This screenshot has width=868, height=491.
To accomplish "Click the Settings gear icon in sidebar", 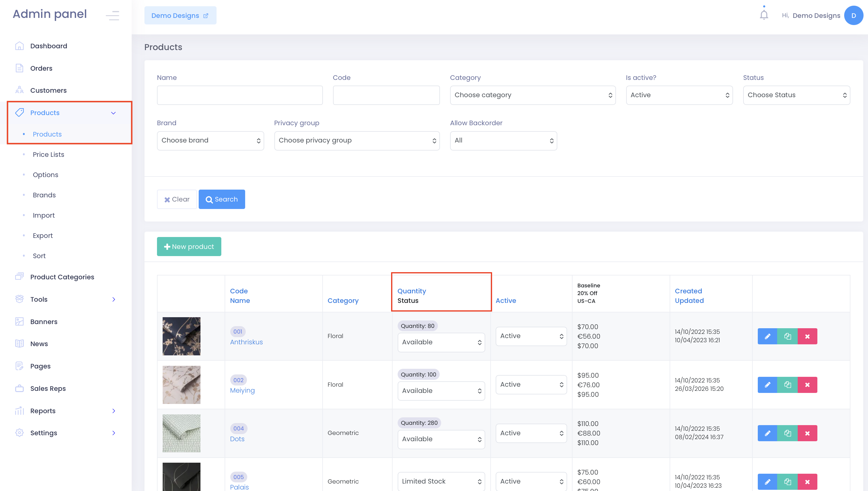I will tap(20, 433).
